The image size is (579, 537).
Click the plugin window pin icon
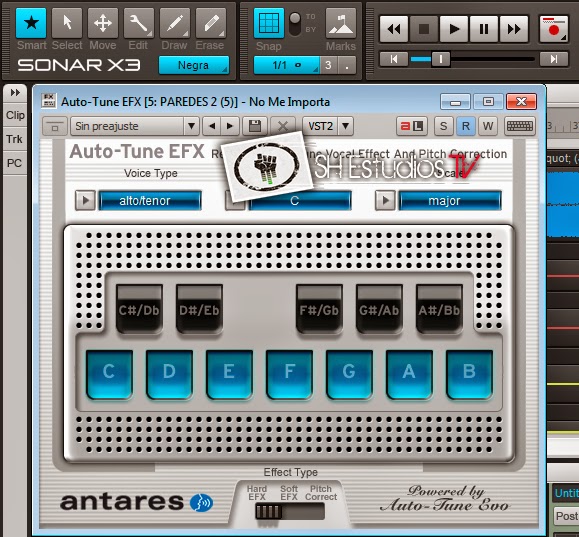[x=55, y=126]
